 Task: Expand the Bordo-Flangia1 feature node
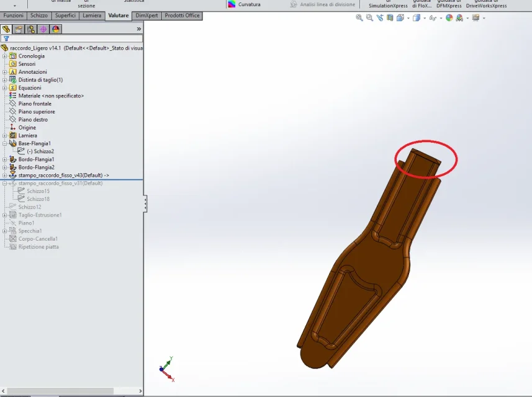(5, 159)
